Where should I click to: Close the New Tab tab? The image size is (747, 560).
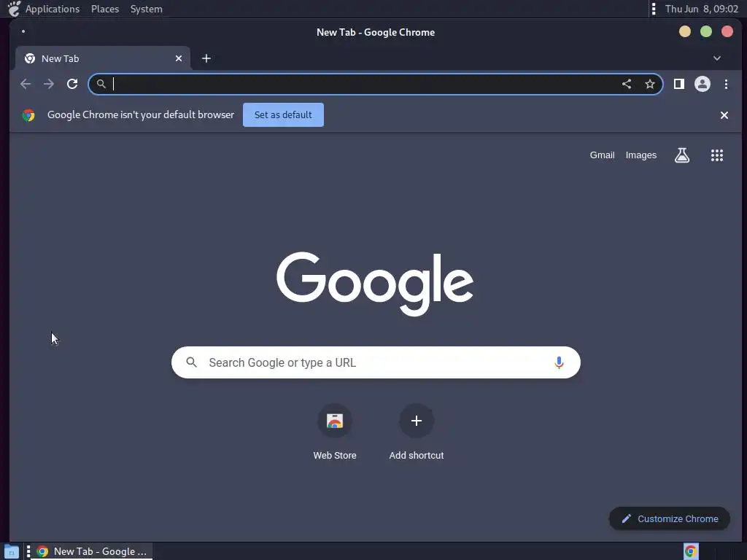coord(179,58)
